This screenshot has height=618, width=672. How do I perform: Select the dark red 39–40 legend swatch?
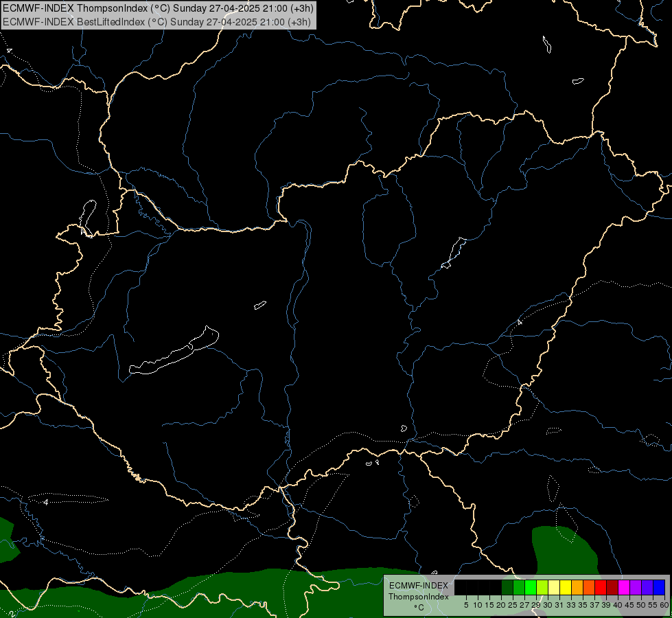[x=612, y=588]
